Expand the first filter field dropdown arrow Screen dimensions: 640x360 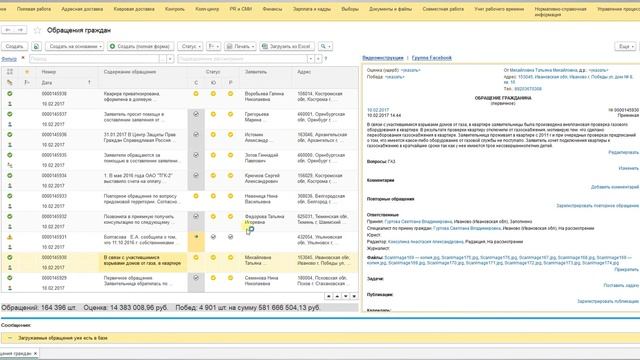coord(170,59)
